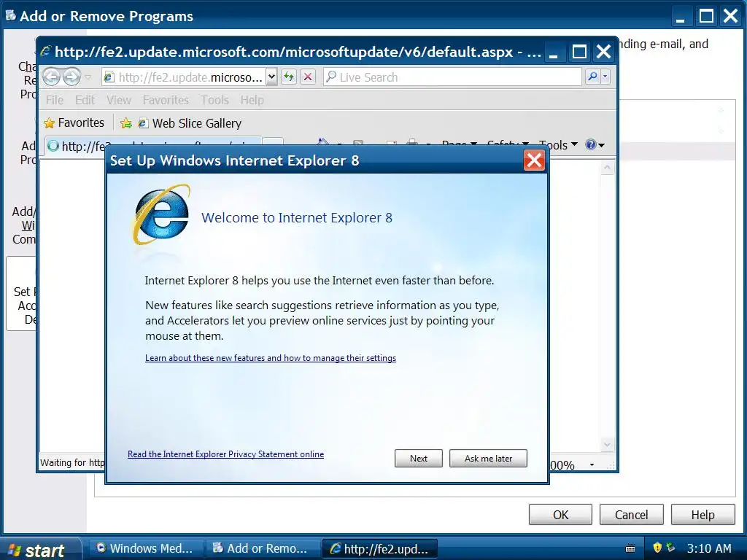The width and height of the screenshot is (747, 560).
Task: Click the 3:10 AM system clock
Action: pyautogui.click(x=709, y=548)
